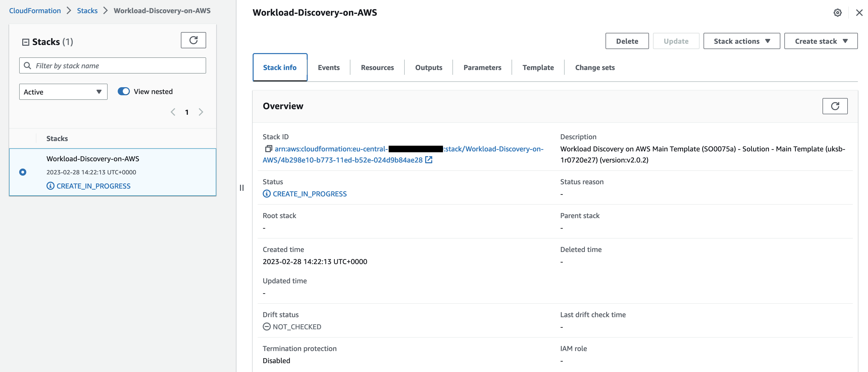Screen dimensions: 868x372
Task: Collapse the Stacks side panel
Action: pyautogui.click(x=242, y=187)
